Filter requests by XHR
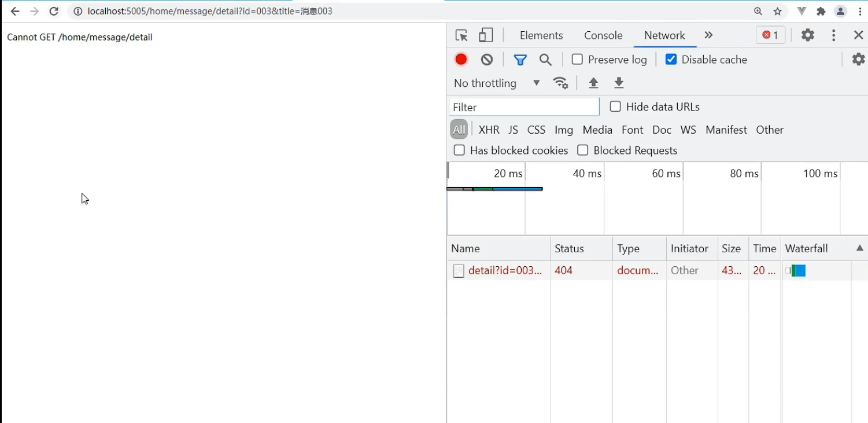Screen dimensions: 868x423 pos(489,130)
